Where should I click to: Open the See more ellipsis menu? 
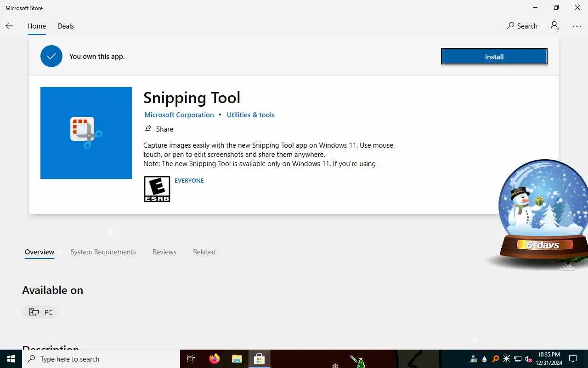(x=577, y=26)
